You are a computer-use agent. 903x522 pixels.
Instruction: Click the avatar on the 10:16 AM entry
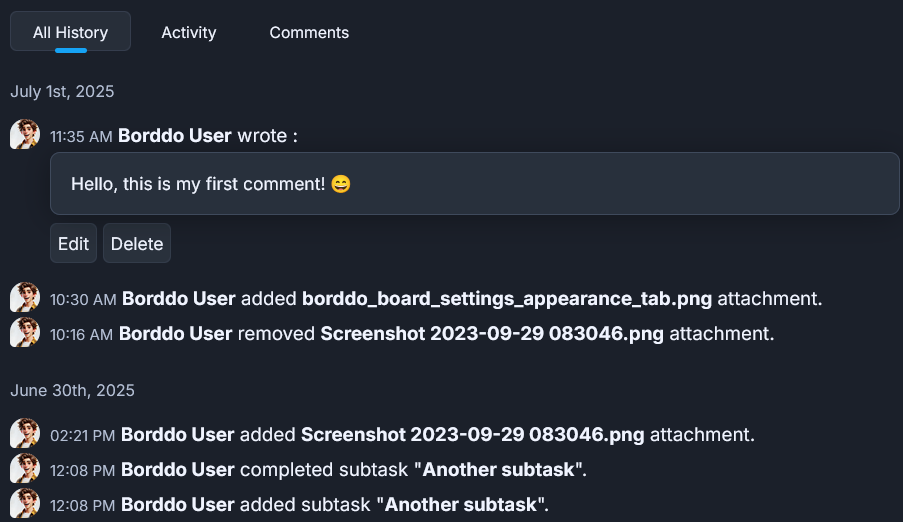[25, 332]
